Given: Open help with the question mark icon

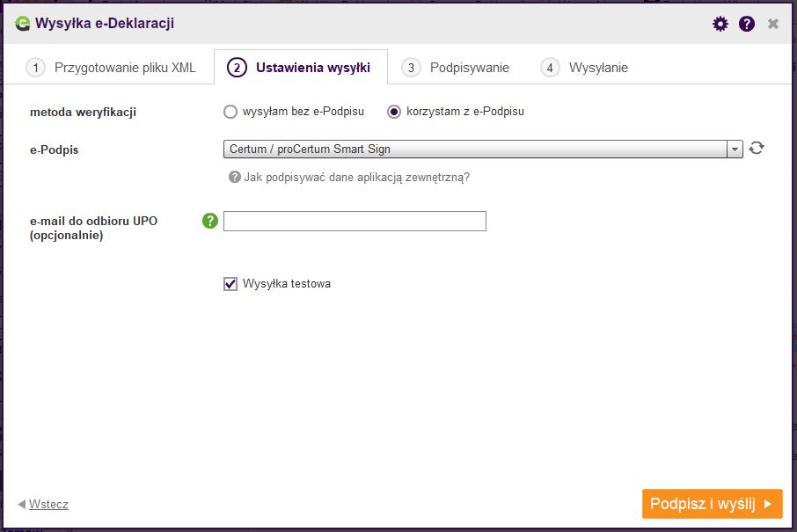Looking at the screenshot, I should (746, 24).
